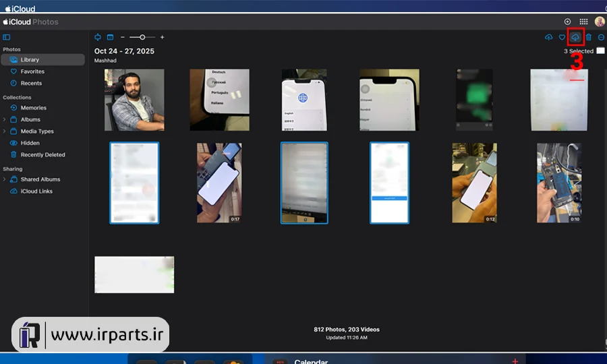Screen dimensions: 607x364
Task: Select the 0:12 video thumbnail
Action: pos(474,183)
